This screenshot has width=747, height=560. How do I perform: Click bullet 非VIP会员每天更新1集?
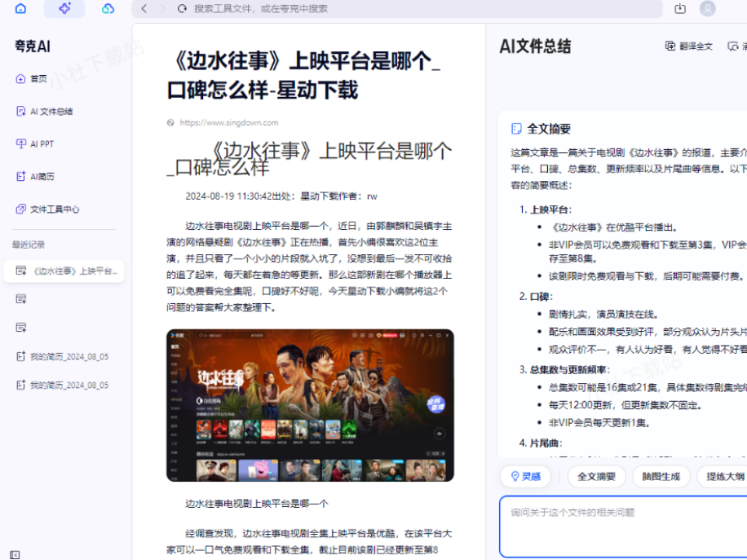point(599,423)
